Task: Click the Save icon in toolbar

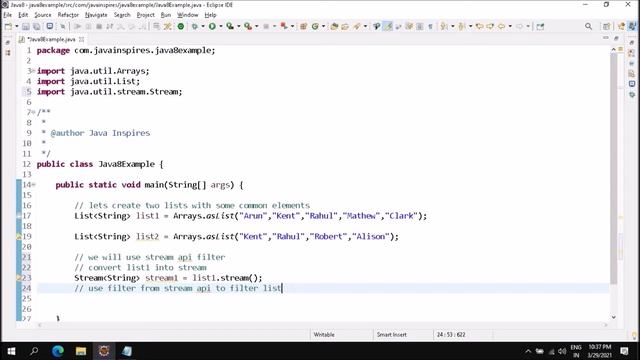Action: [26, 27]
